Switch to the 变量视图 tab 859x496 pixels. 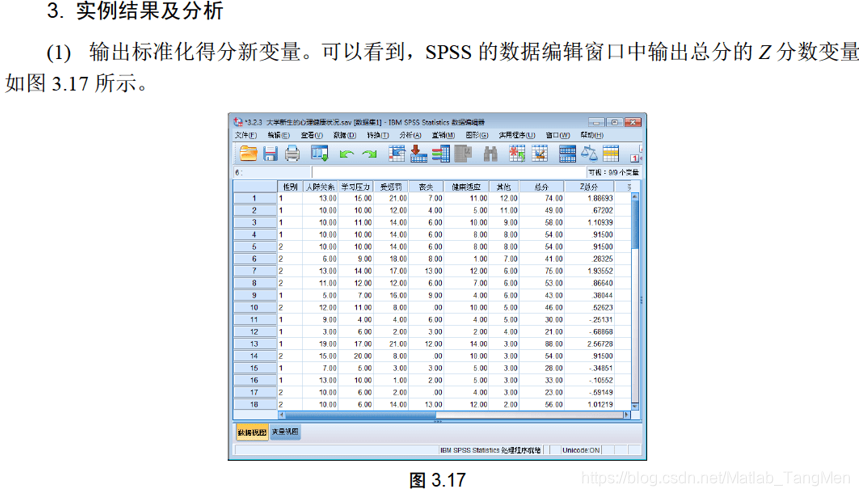click(x=285, y=432)
